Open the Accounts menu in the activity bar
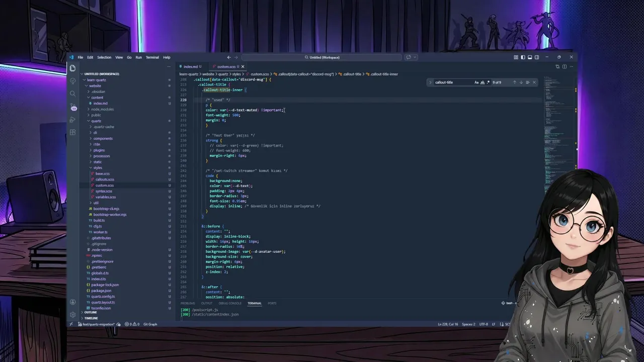 73,302
